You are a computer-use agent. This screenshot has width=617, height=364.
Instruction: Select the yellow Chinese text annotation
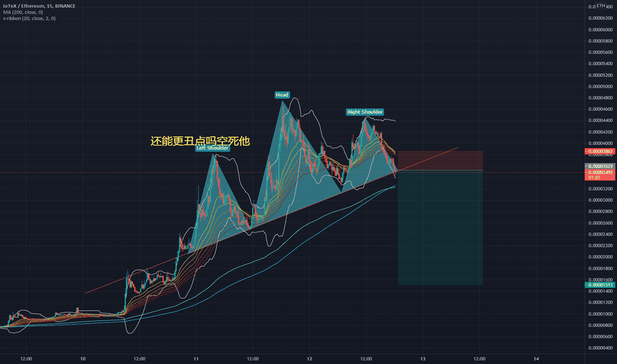[x=200, y=141]
